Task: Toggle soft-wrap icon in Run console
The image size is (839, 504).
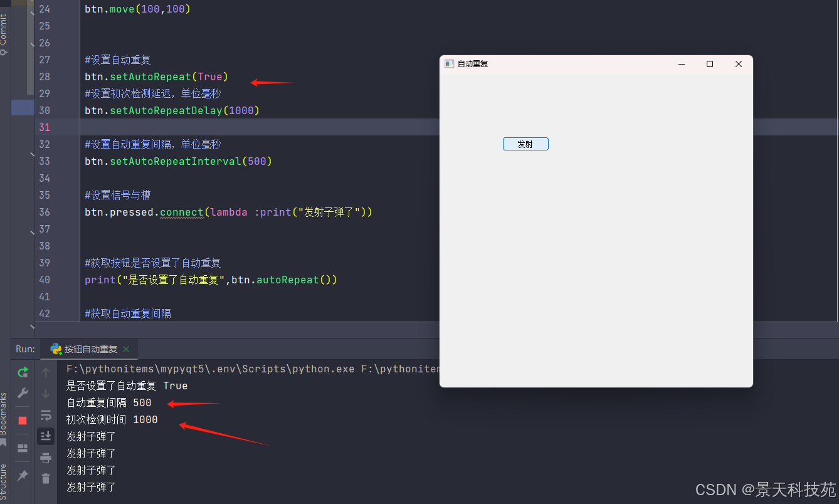Action: (46, 415)
